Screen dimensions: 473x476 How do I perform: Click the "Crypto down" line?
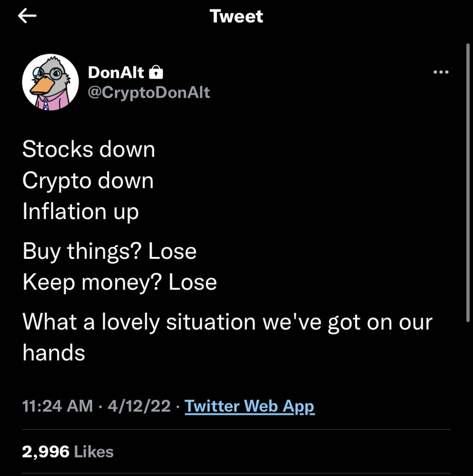coord(88,180)
